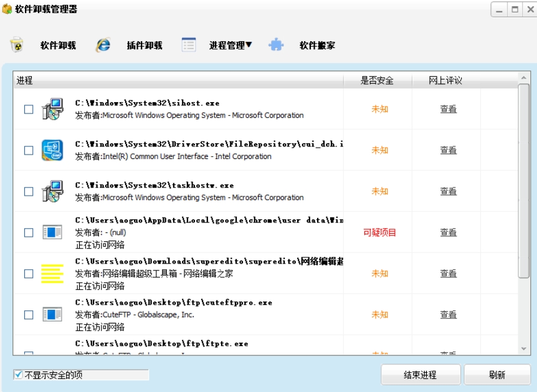The image size is (537, 392).
Task: Select the taskhostw.exe path text
Action: coord(154,185)
